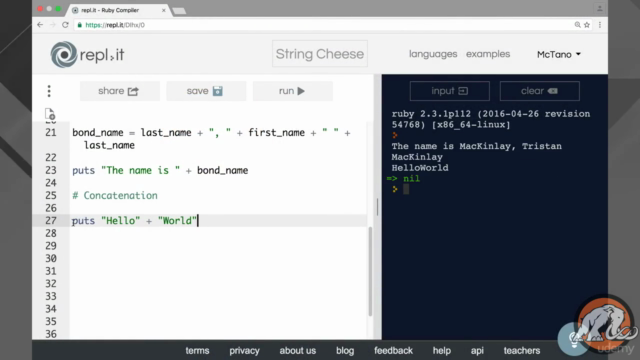Click line number 36 in gutter
The image size is (640, 360).
point(51,334)
